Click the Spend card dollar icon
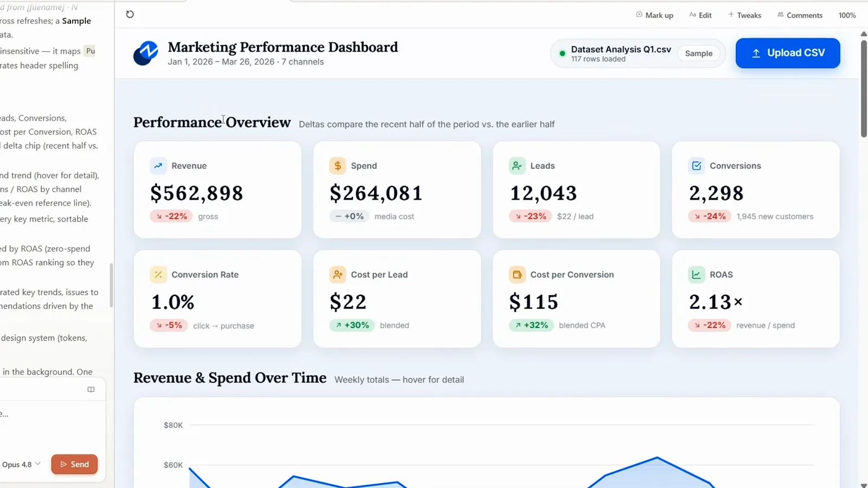 (337, 165)
